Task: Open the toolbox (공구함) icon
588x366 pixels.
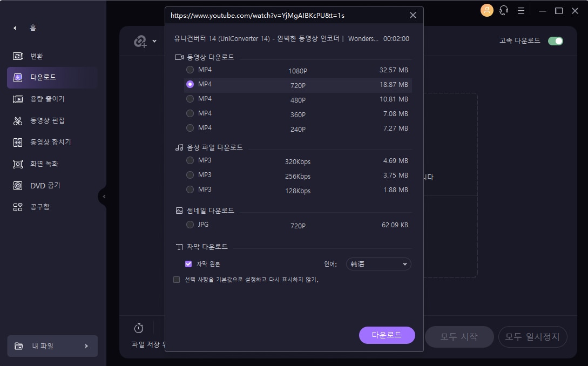Action: (x=18, y=207)
